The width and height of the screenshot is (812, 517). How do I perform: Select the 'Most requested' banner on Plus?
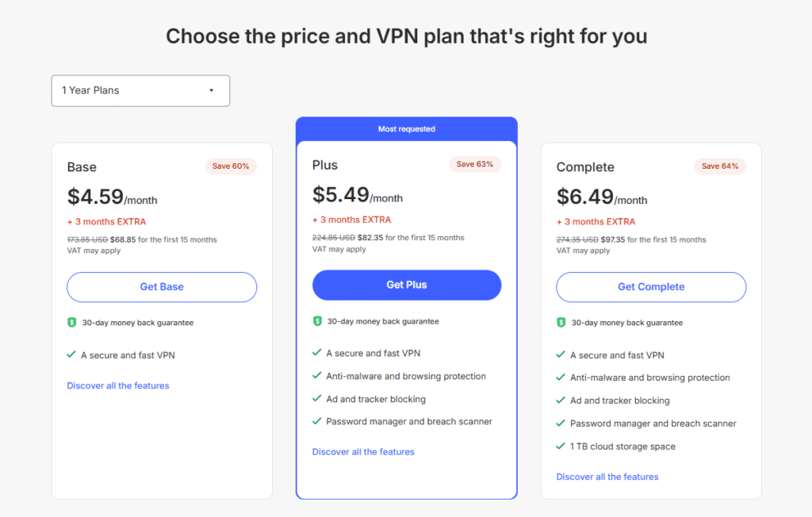(x=406, y=128)
